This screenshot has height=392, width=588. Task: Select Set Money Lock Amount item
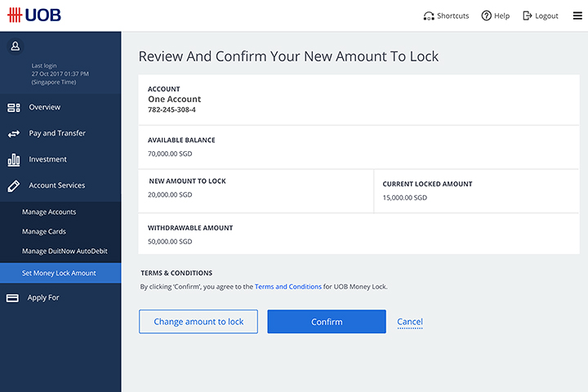click(60, 273)
